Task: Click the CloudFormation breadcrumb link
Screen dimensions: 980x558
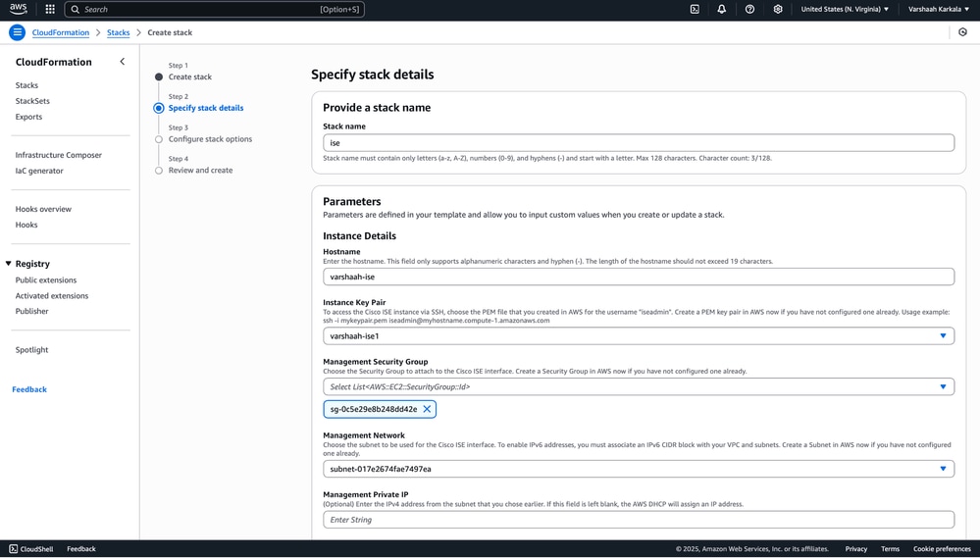Action: point(61,32)
